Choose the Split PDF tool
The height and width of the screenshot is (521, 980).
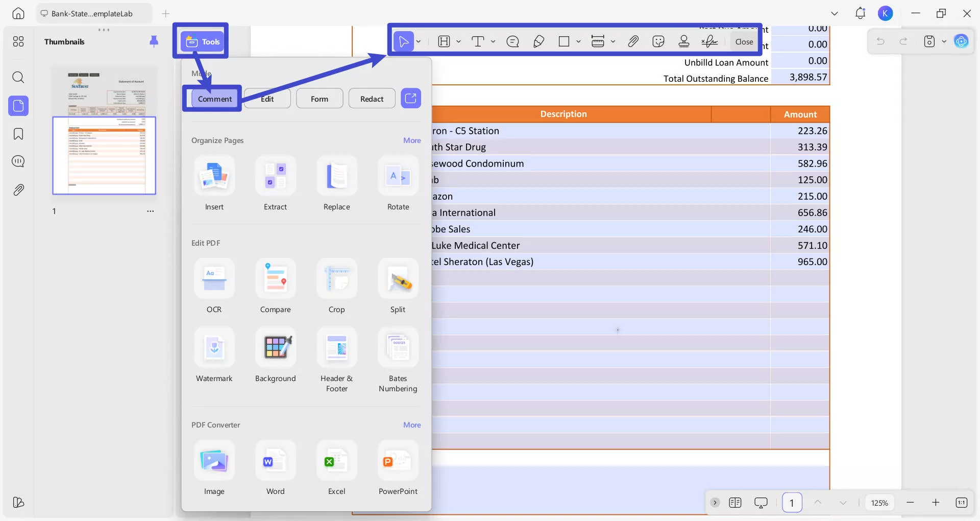(398, 279)
